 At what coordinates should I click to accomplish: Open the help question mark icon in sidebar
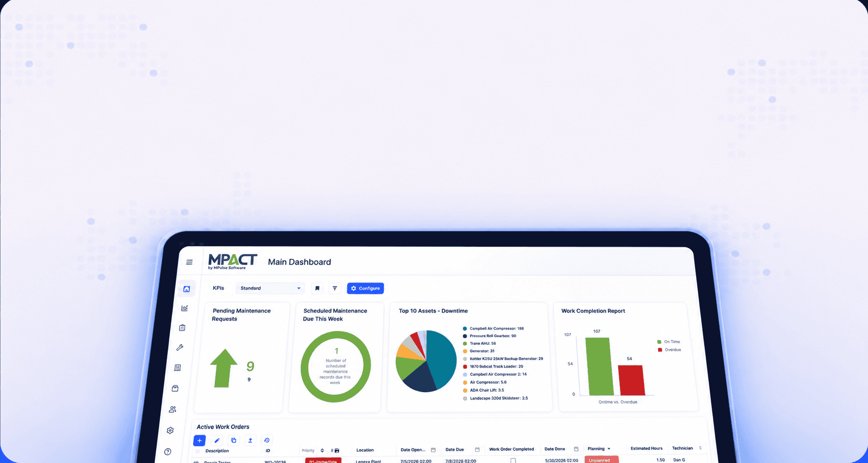coord(168,451)
